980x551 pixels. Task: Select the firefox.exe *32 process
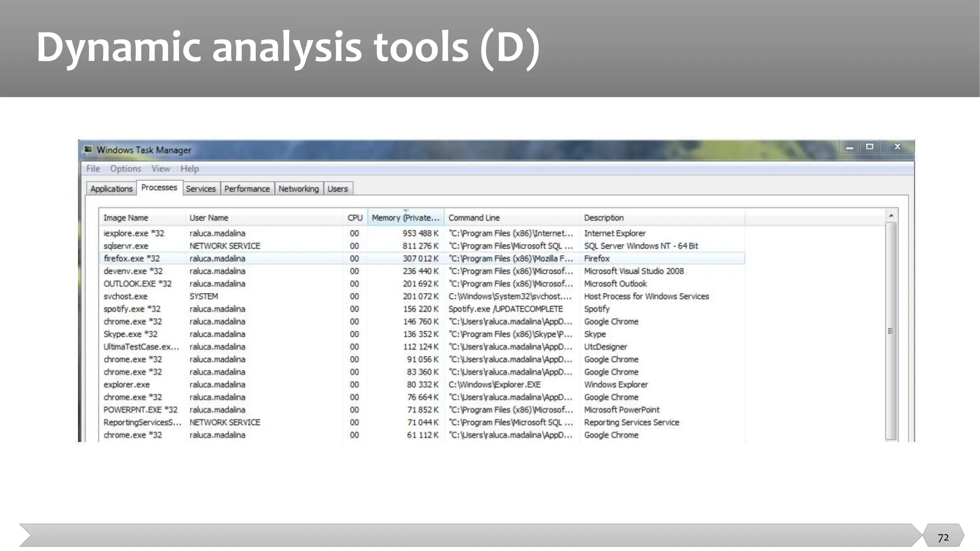pos(422,258)
